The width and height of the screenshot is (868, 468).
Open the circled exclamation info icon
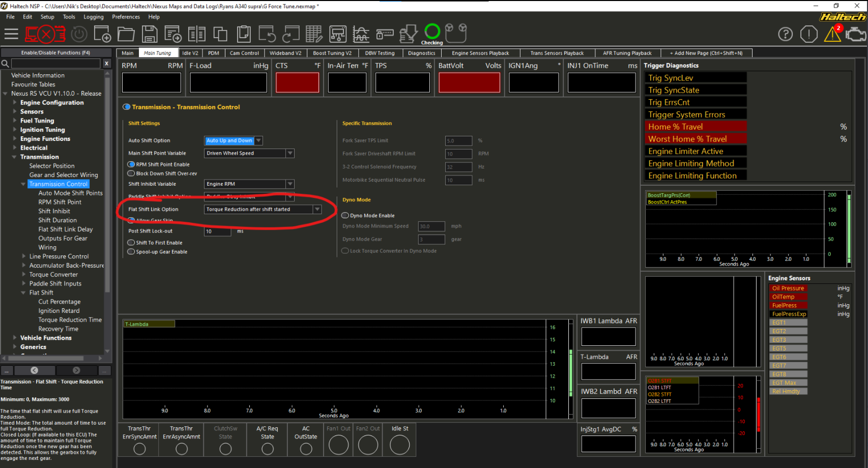point(809,34)
